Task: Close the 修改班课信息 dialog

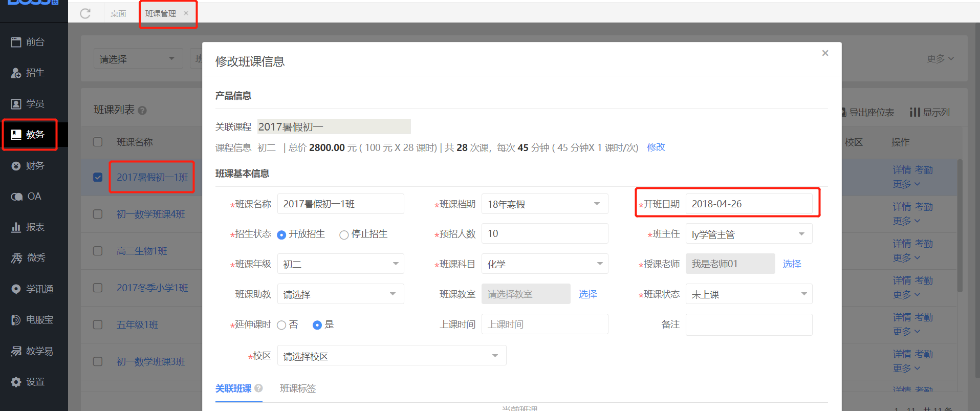Action: pyautogui.click(x=825, y=53)
